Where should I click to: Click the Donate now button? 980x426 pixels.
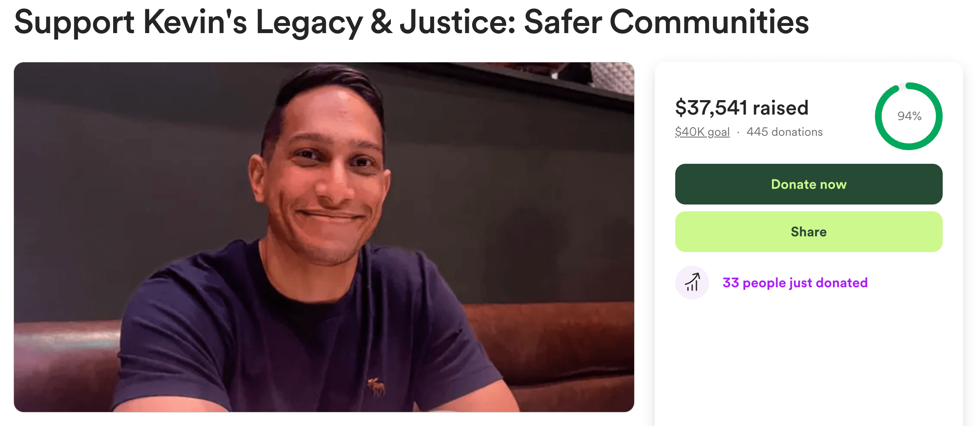coord(808,184)
